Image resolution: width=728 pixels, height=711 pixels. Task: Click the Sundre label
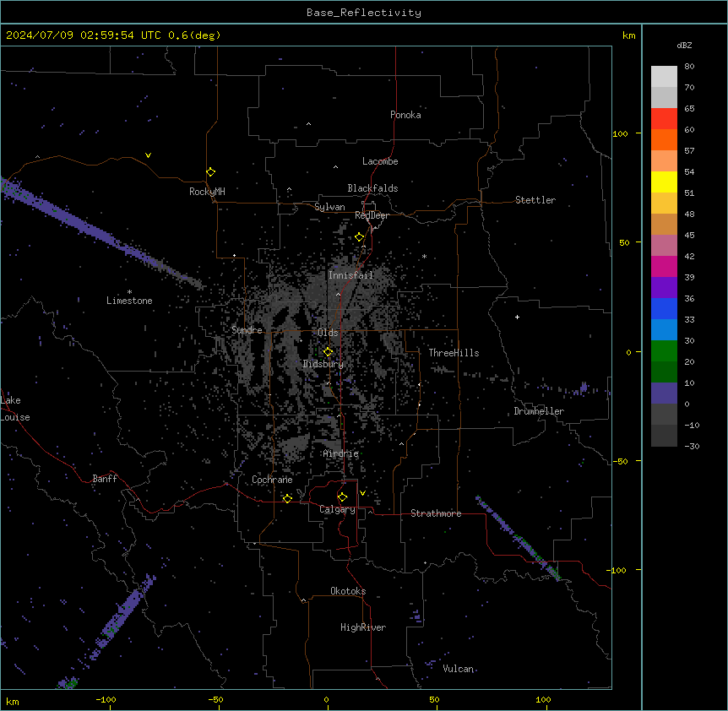coord(247,330)
